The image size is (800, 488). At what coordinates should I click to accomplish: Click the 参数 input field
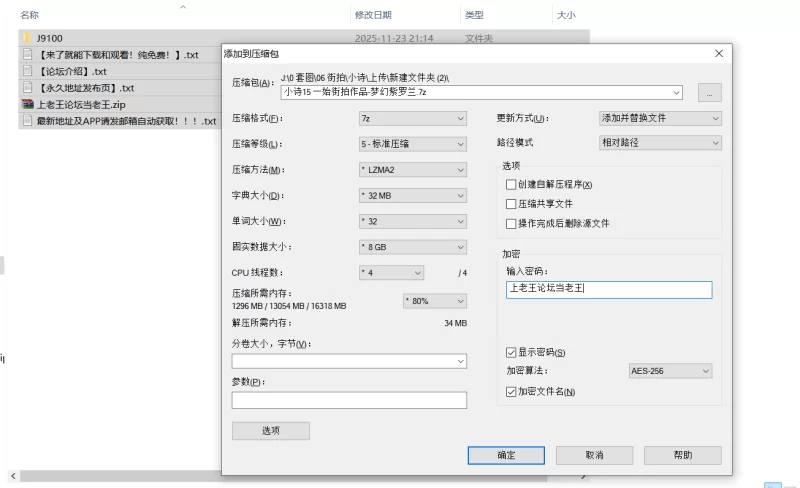[x=349, y=400]
